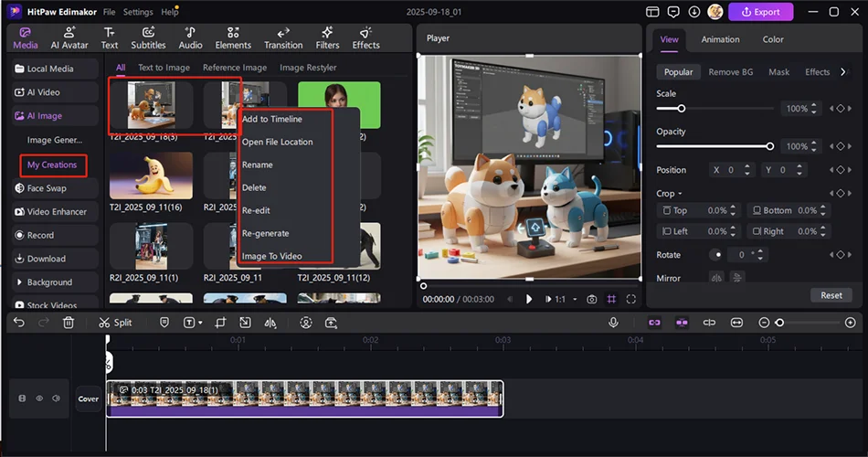This screenshot has width=868, height=457.
Task: Enter fullscreen player view
Action: click(631, 299)
